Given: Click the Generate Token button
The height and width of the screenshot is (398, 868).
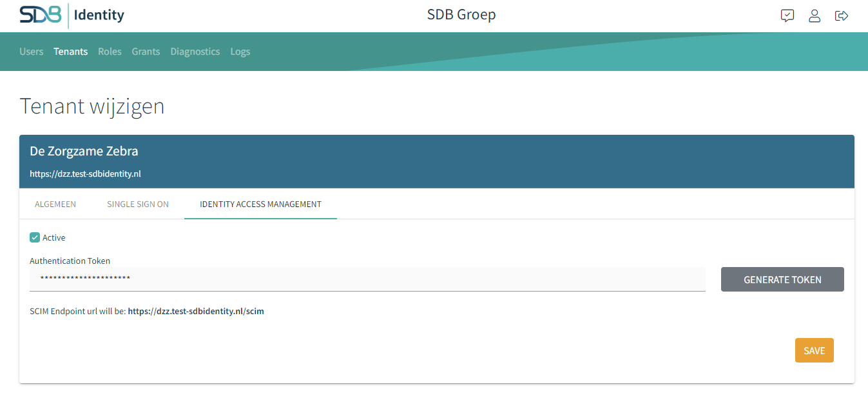Looking at the screenshot, I should click(x=782, y=279).
